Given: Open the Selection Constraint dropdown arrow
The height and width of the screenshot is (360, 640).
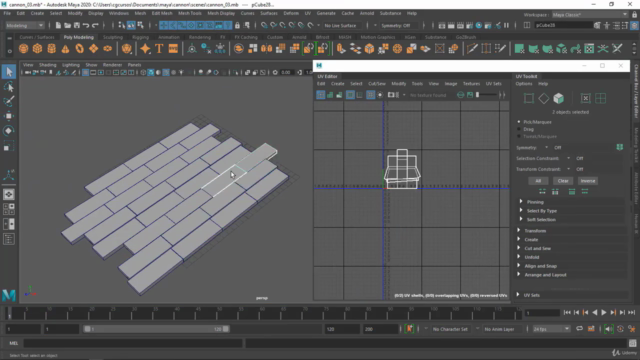Looking at the screenshot, I should tap(568, 158).
